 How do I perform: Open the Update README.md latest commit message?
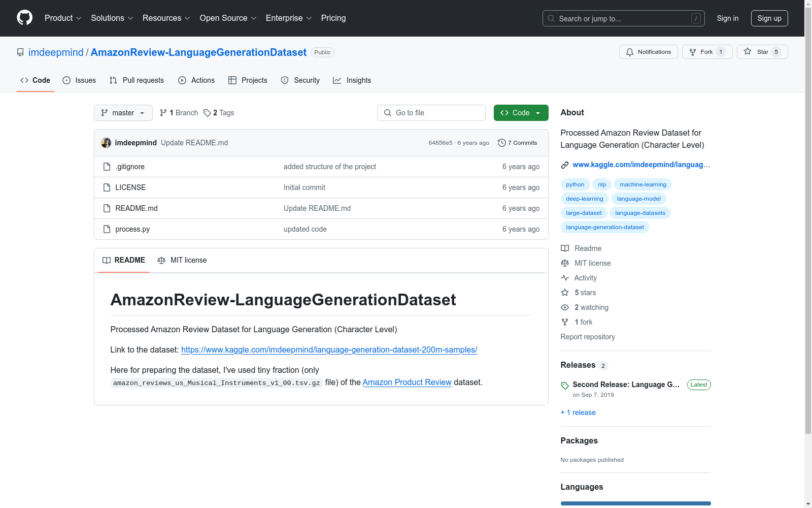[194, 143]
